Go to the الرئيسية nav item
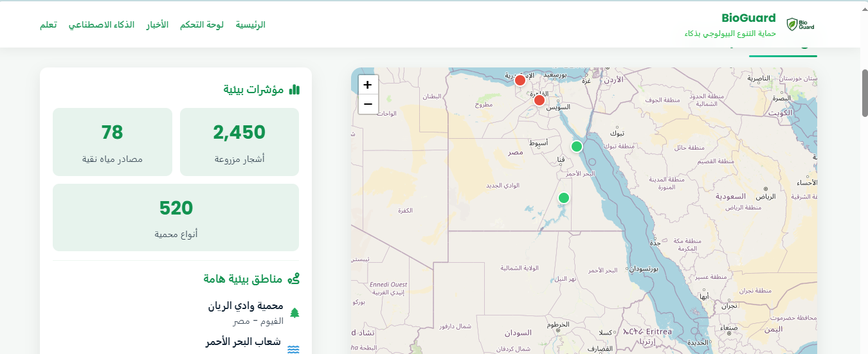 click(250, 24)
